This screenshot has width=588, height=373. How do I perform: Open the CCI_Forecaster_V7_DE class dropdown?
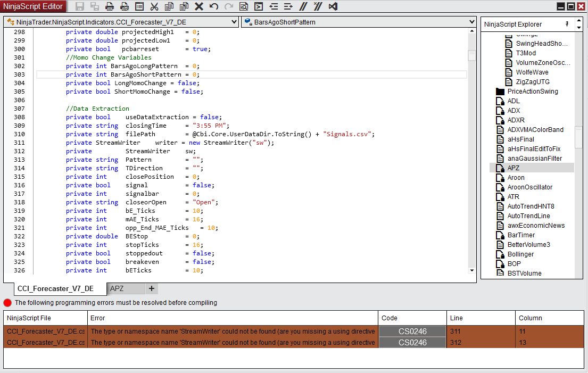235,22
